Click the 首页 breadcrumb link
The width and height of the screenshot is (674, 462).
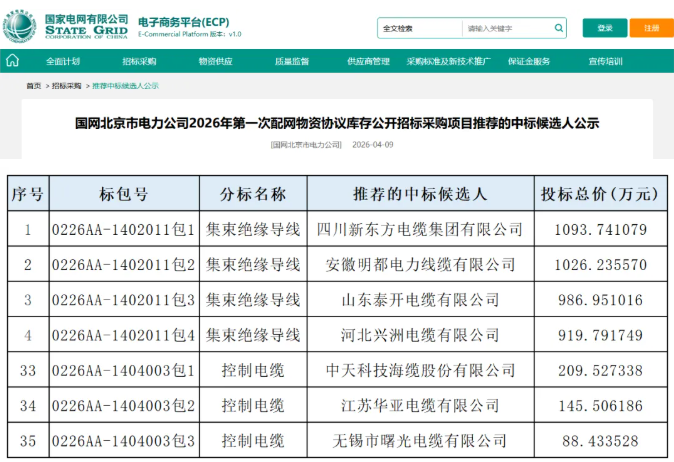coord(34,86)
